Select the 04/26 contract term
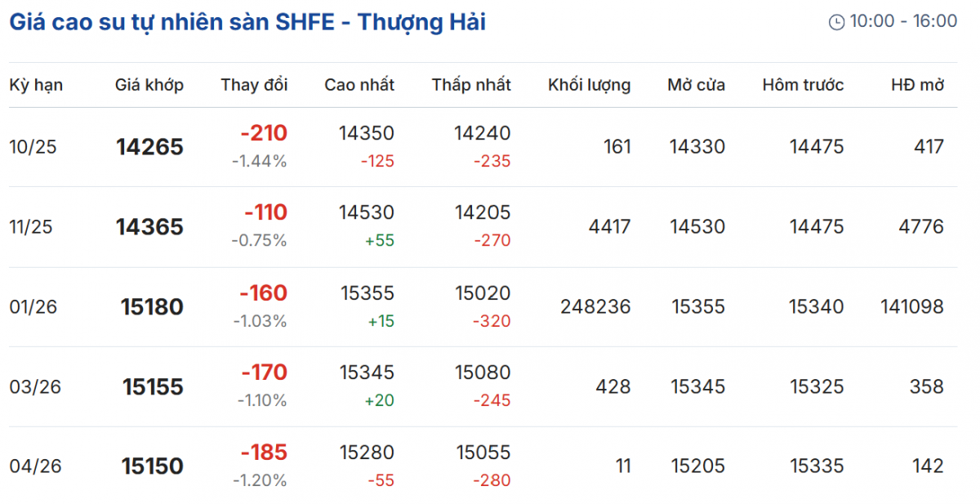The image size is (980, 504). (35, 466)
